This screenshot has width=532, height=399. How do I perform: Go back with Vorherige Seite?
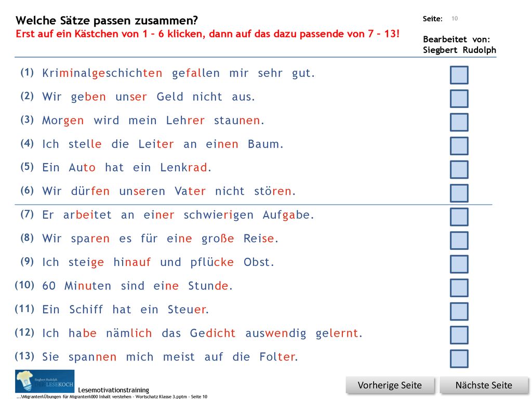(x=390, y=385)
